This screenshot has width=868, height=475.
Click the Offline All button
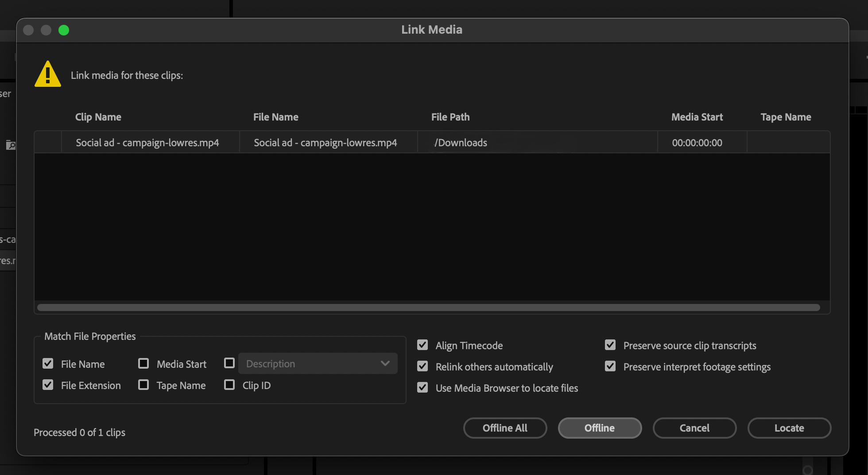pyautogui.click(x=505, y=428)
